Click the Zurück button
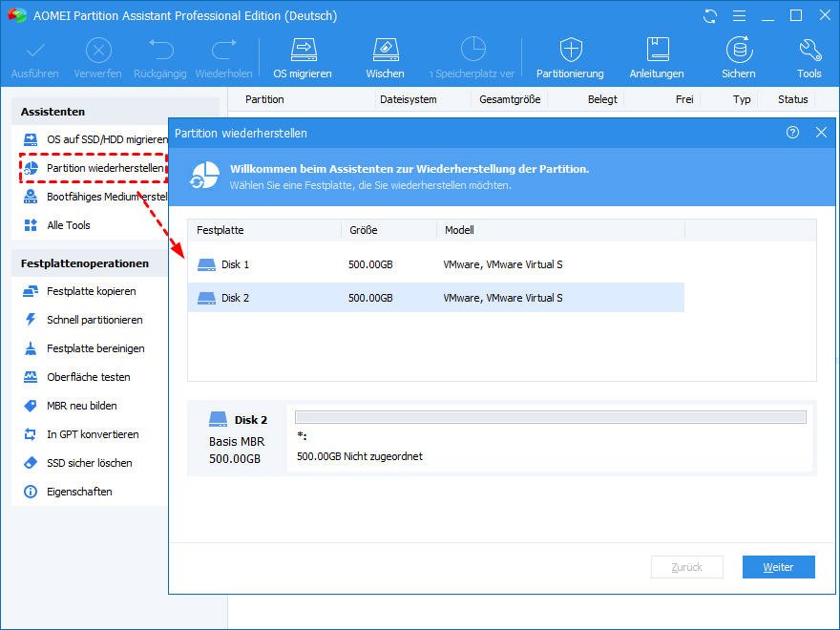This screenshot has width=840, height=630. click(x=686, y=567)
